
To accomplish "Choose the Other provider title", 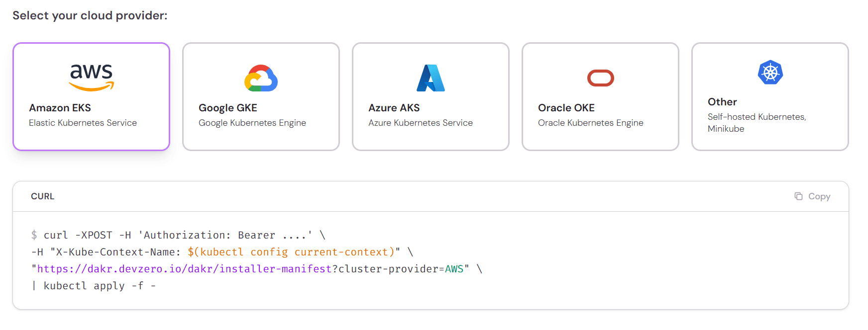I will [x=722, y=102].
